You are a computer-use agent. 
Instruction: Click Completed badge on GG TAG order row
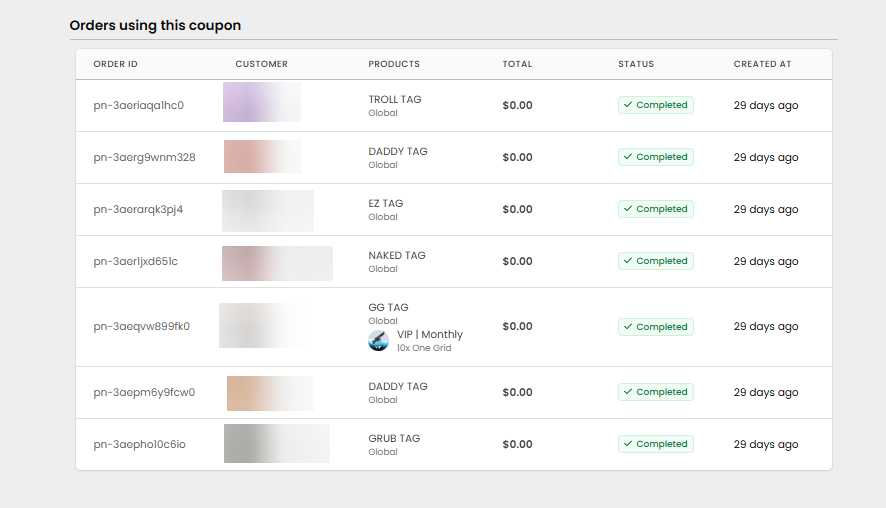click(655, 327)
